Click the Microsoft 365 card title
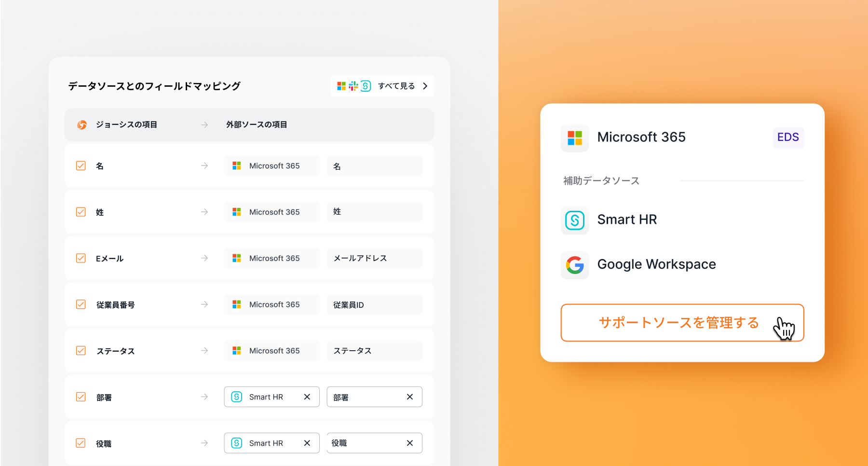The image size is (868, 466). tap(641, 137)
